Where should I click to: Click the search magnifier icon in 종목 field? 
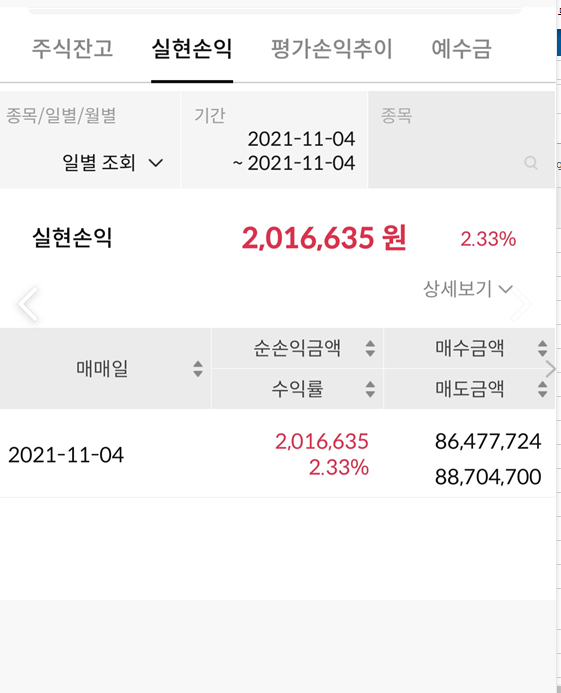click(530, 163)
